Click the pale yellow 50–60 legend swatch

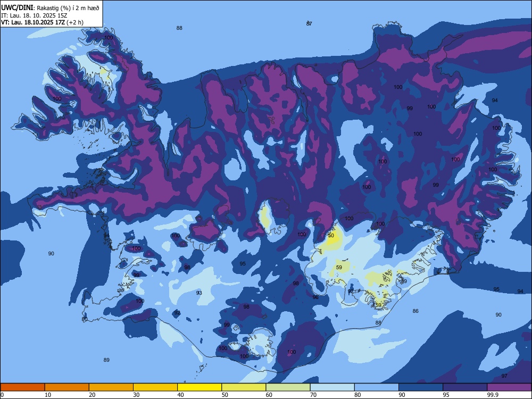click(x=244, y=387)
